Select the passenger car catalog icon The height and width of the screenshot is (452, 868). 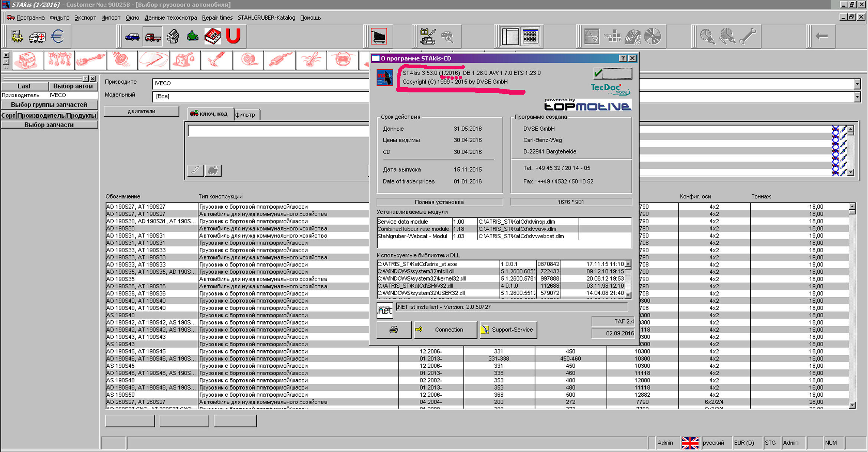tap(132, 37)
